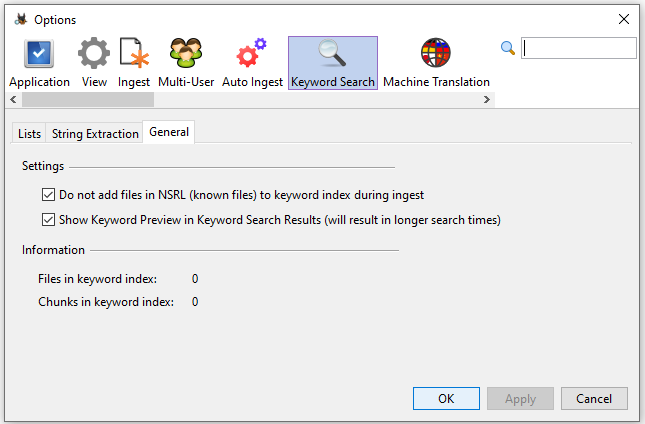
Task: Toggle the NSRL known files checkbox
Action: 48,195
